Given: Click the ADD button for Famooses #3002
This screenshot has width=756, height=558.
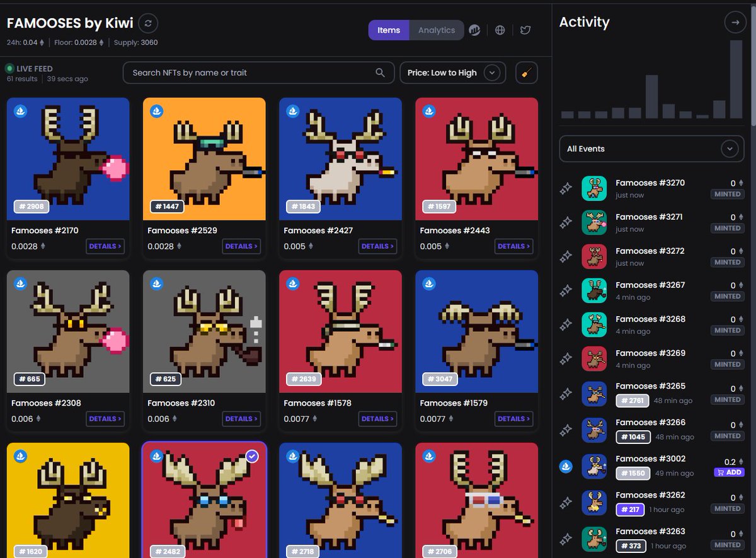Looking at the screenshot, I should point(728,472).
